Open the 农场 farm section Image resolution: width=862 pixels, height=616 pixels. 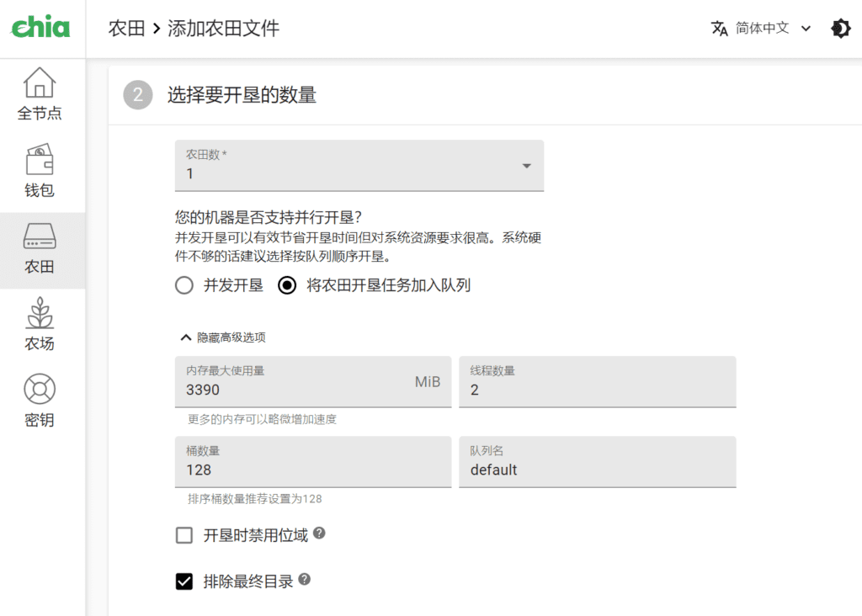coord(40,325)
